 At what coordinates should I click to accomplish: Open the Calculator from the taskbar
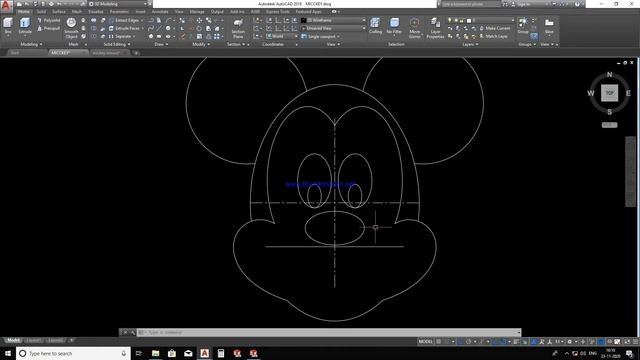pyautogui.click(x=221, y=353)
